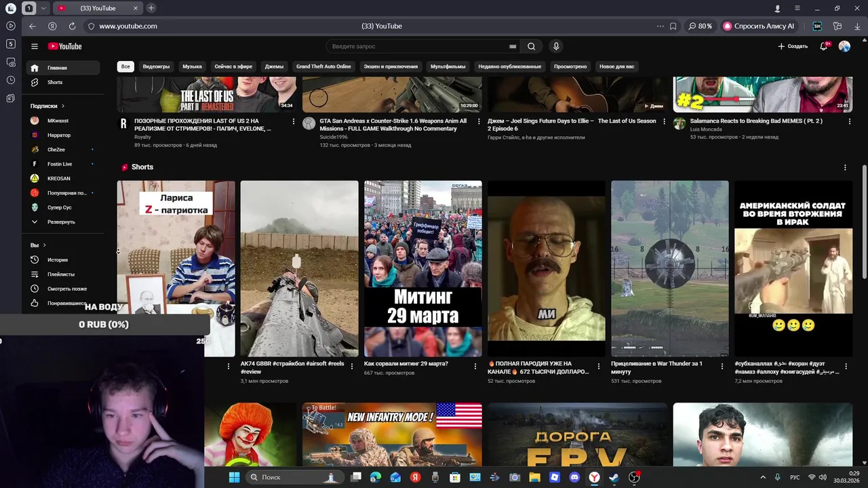Toggle microphone icon in system tray

point(778,477)
